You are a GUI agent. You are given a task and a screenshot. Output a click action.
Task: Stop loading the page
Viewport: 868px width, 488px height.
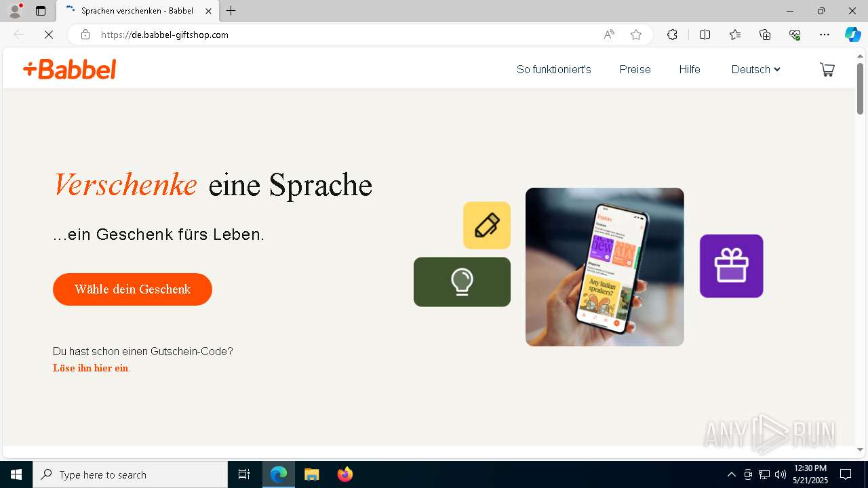coord(49,35)
